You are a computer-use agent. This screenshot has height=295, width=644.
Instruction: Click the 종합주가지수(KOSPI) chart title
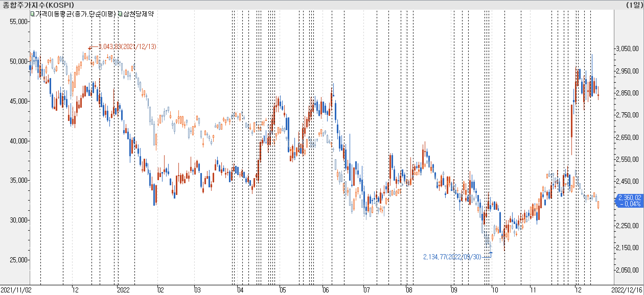(38, 5)
